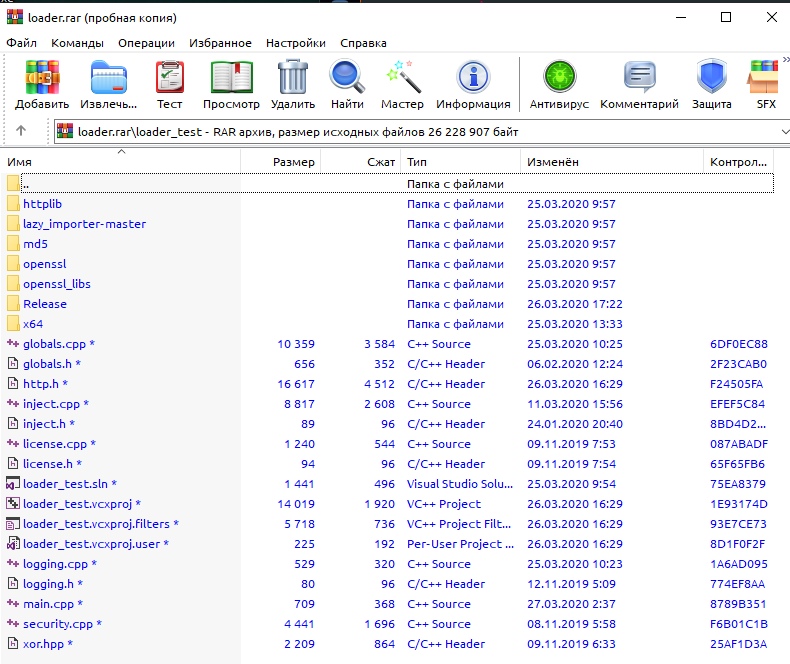
Task: Open the Файл menu
Action: coord(21,43)
